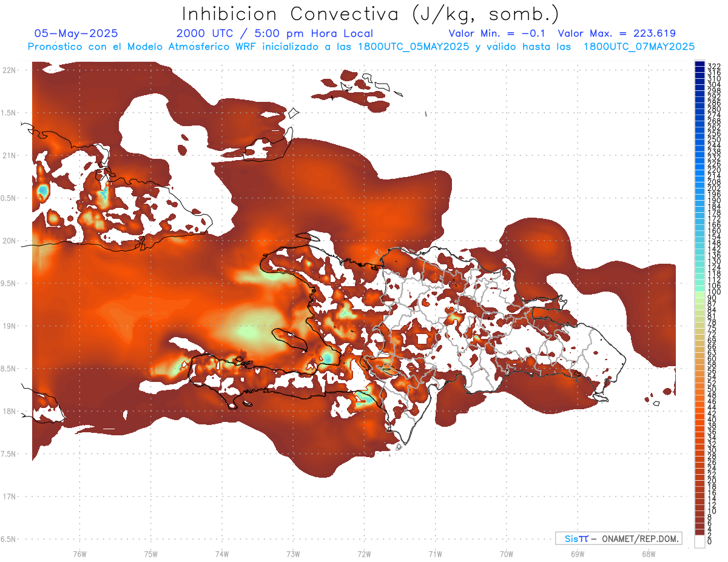728x562 pixels.
Task: Select the 'Valor Min. = -0.1' readout
Action: [x=498, y=33]
